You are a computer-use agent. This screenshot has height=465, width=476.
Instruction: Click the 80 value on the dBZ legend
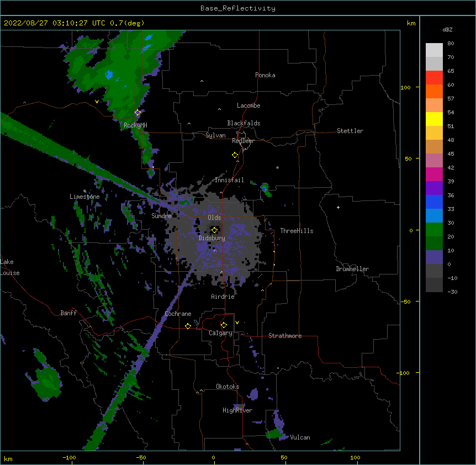click(x=451, y=44)
